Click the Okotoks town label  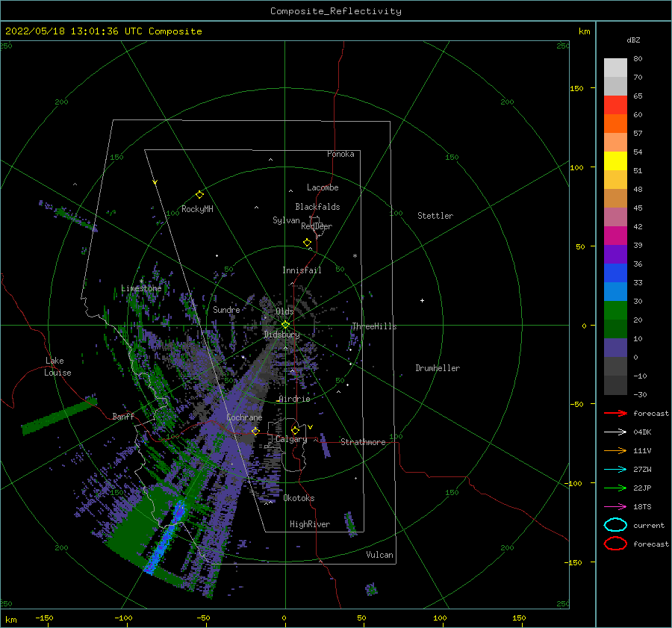299,498
